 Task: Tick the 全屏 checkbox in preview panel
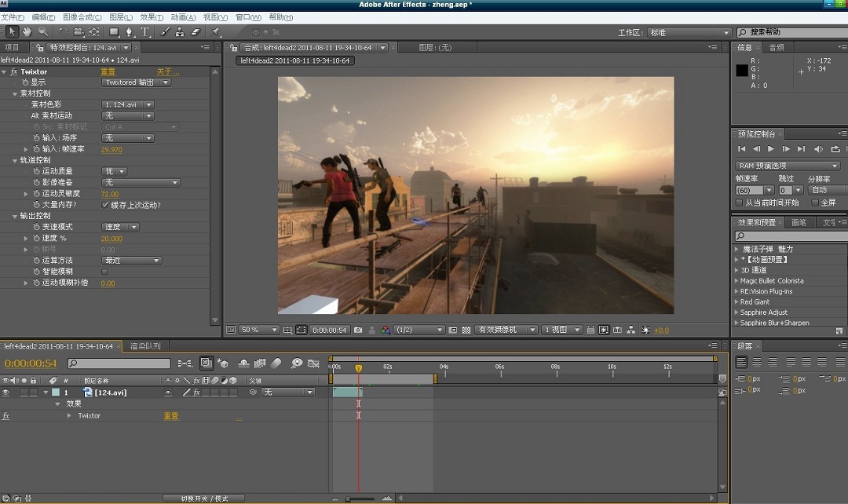814,203
